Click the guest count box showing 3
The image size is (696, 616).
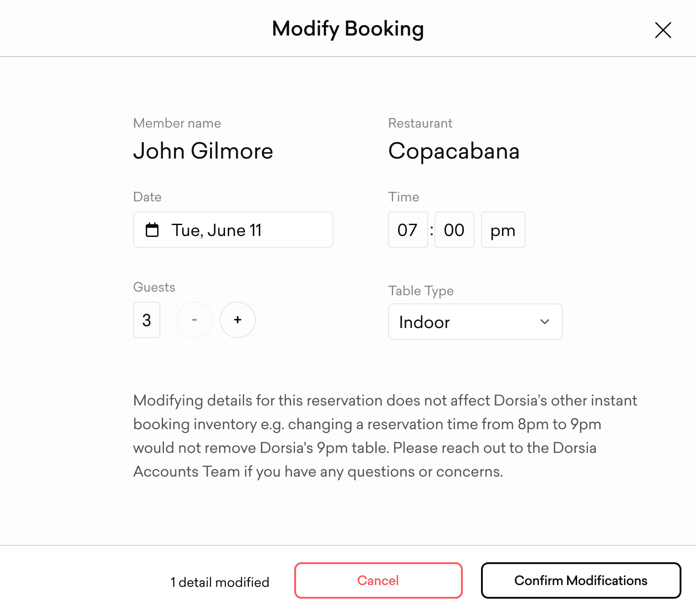point(147,320)
